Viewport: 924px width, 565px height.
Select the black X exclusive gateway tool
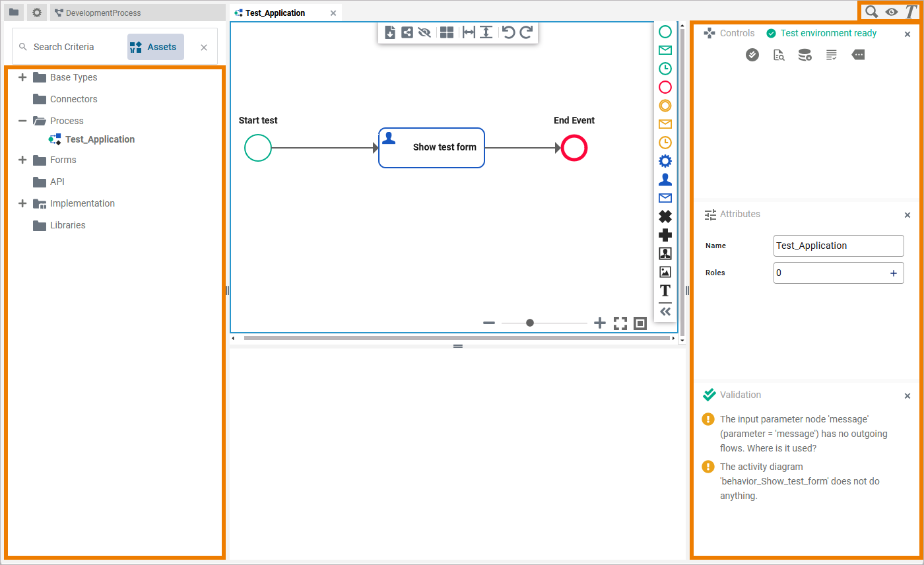[665, 216]
